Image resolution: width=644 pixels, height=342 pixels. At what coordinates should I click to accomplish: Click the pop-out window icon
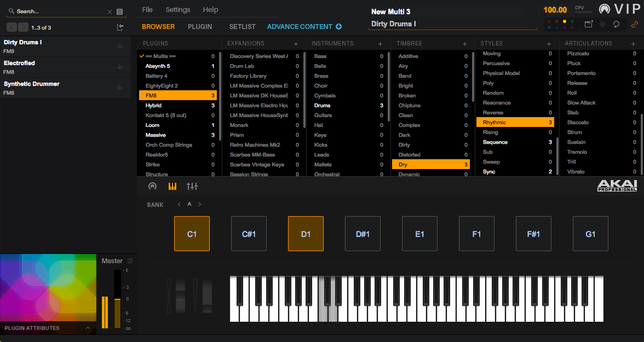(x=589, y=24)
